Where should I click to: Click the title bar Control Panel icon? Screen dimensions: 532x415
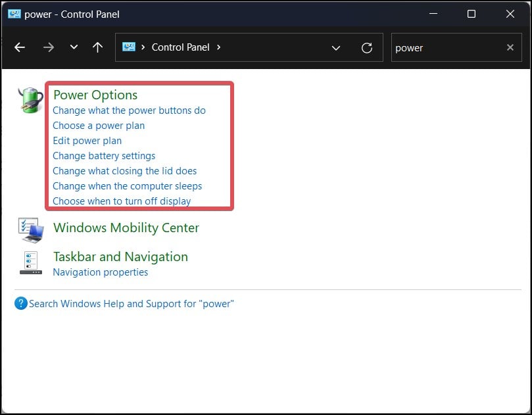point(14,14)
